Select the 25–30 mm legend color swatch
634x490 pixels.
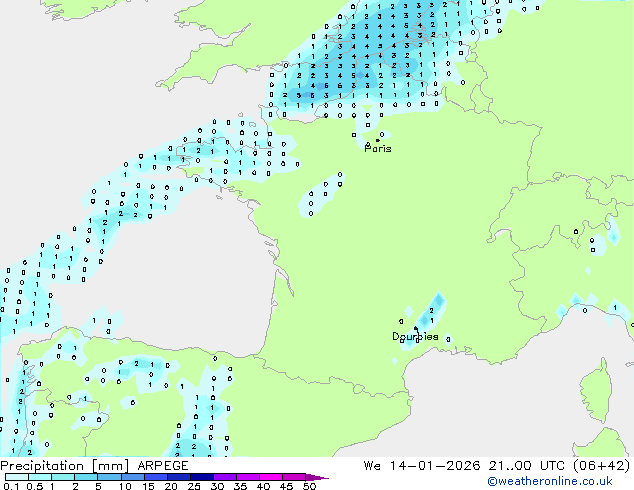[201, 477]
